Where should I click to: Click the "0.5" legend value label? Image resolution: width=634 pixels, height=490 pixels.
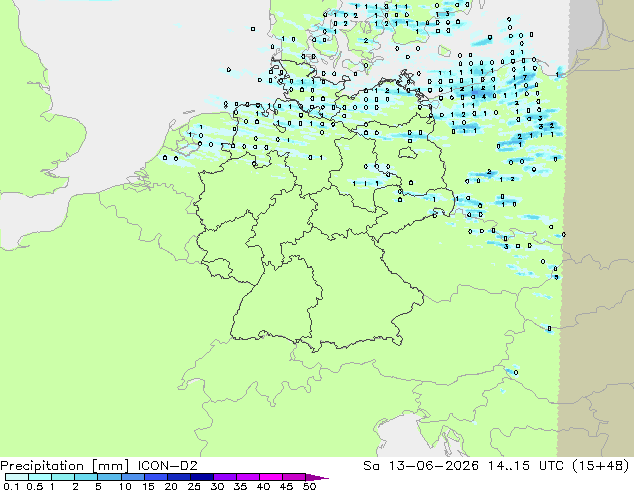click(35, 486)
